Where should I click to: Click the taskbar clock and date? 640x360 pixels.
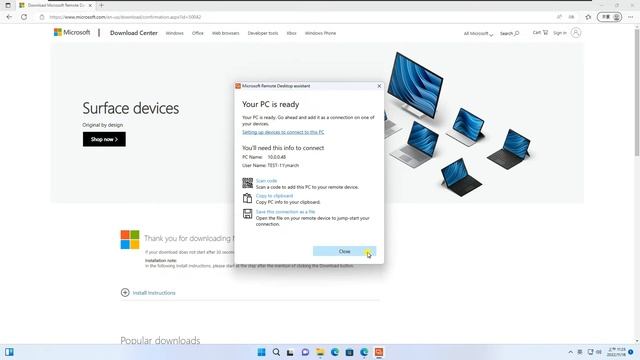pos(616,352)
